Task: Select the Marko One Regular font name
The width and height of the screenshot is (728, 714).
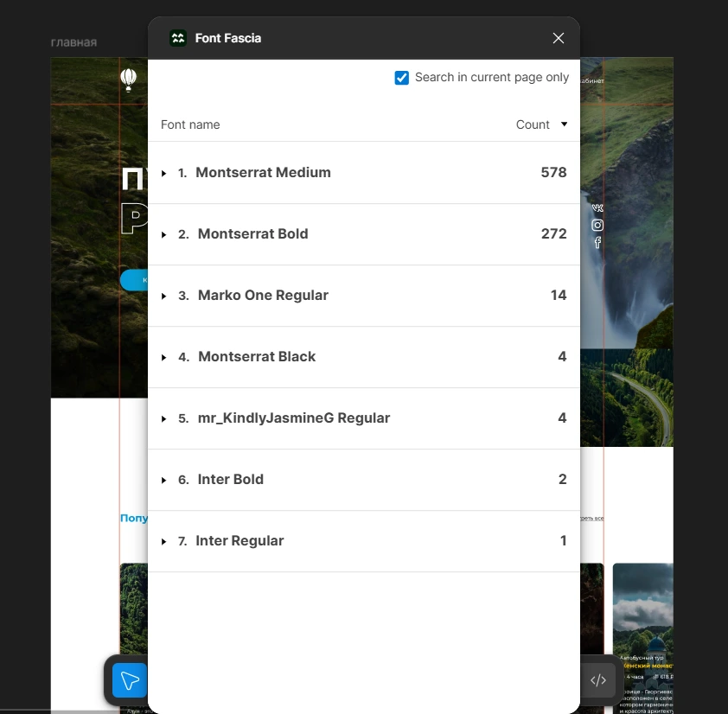Action: pyautogui.click(x=263, y=295)
